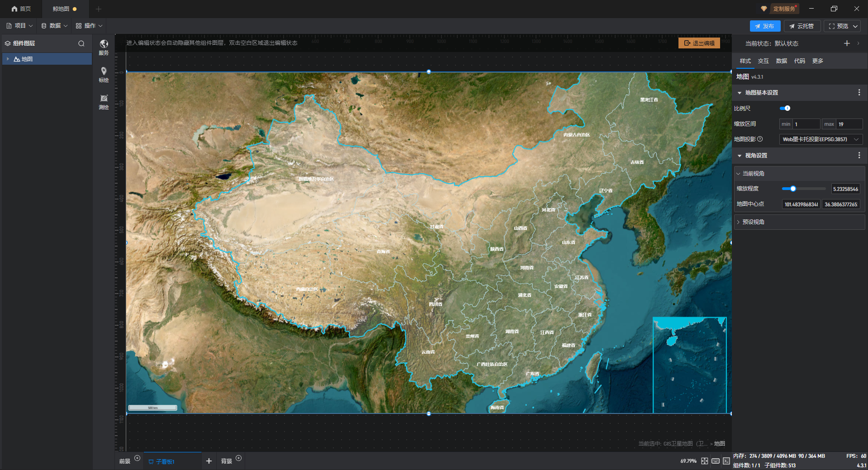Image resolution: width=868 pixels, height=470 pixels.
Task: Open the 服务 (Service) globe tool
Action: tap(104, 47)
